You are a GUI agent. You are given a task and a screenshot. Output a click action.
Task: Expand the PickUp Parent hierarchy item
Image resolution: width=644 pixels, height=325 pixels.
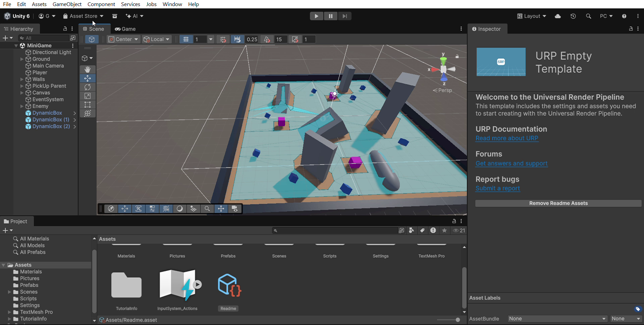22,86
